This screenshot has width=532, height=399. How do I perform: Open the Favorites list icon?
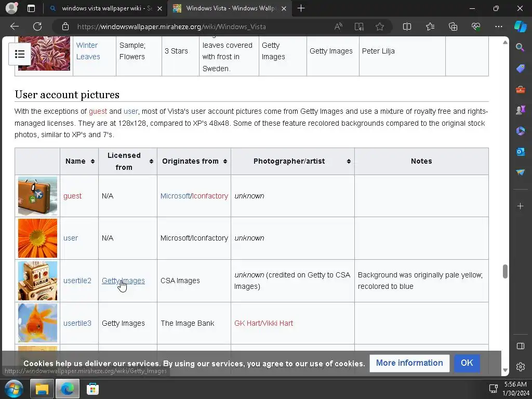(x=430, y=26)
